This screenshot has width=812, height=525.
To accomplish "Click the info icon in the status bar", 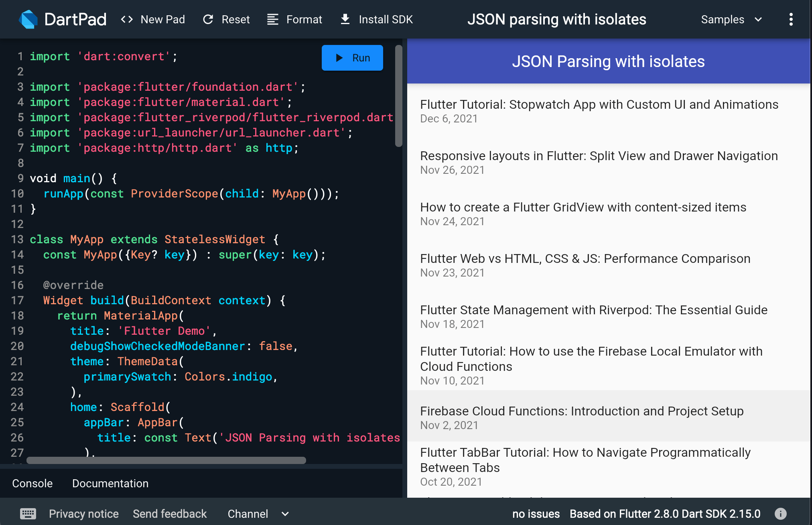I will (781, 513).
